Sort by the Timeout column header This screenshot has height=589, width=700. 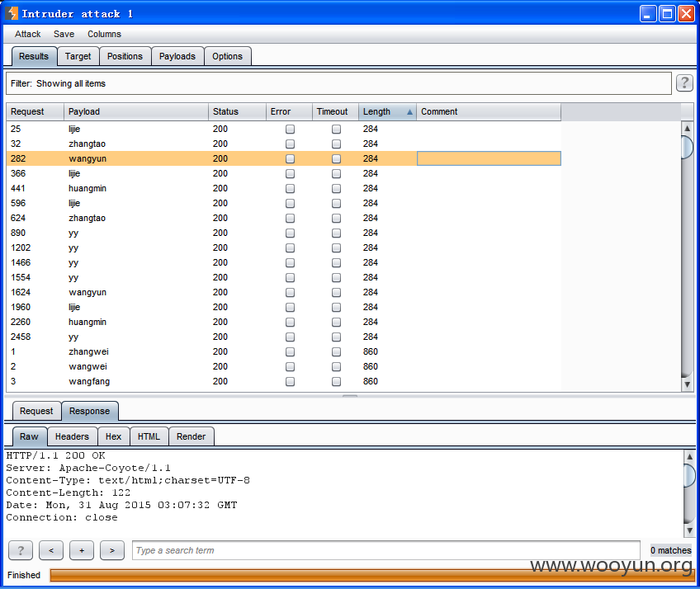point(335,111)
